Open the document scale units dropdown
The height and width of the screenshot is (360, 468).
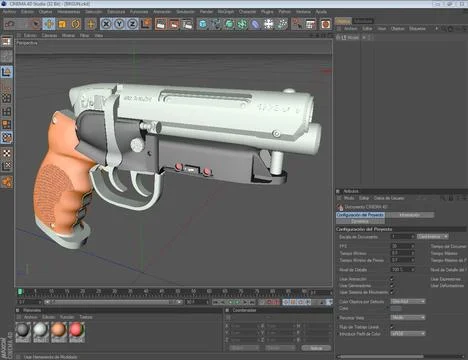[x=432, y=237]
